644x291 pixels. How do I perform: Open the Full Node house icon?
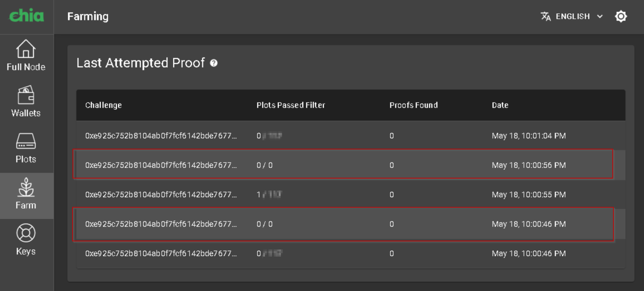[26, 49]
